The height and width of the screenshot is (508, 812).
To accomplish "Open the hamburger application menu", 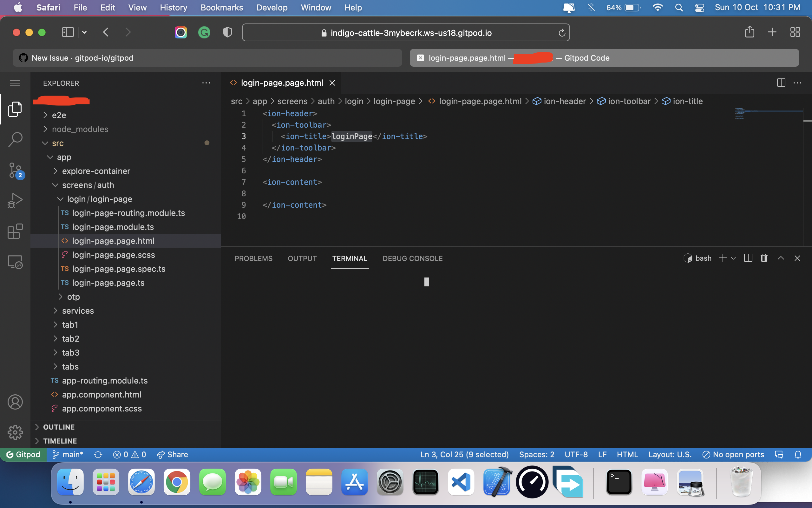I will pyautogui.click(x=15, y=83).
